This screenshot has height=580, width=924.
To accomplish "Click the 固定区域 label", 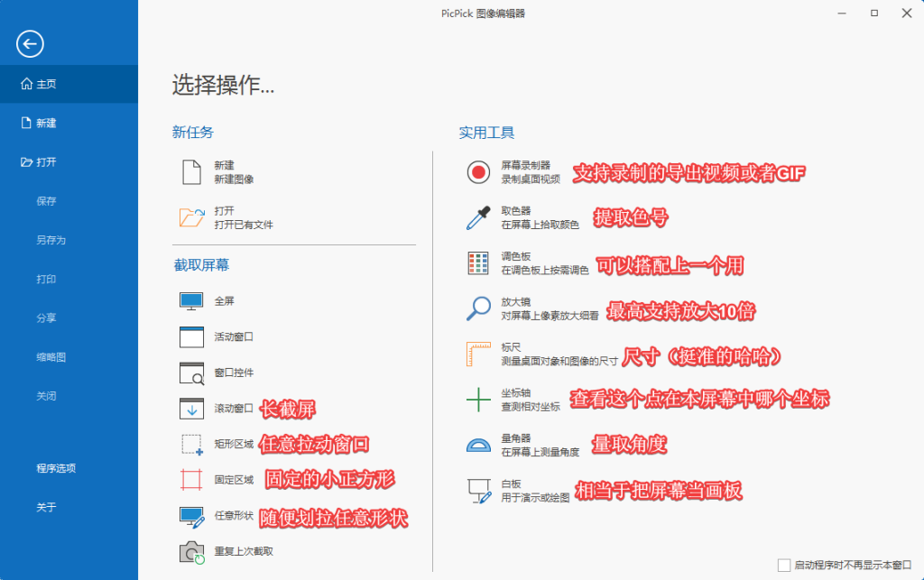I will pos(234,480).
